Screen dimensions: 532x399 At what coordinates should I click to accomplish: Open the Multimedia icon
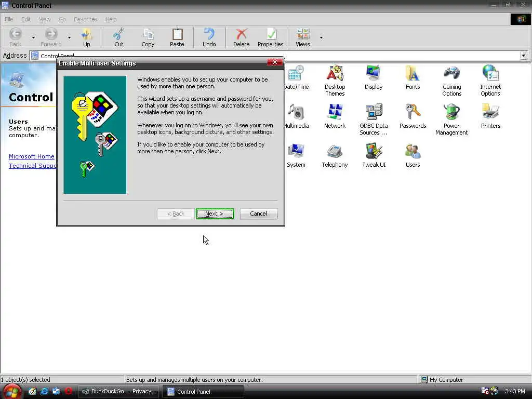coord(297,117)
